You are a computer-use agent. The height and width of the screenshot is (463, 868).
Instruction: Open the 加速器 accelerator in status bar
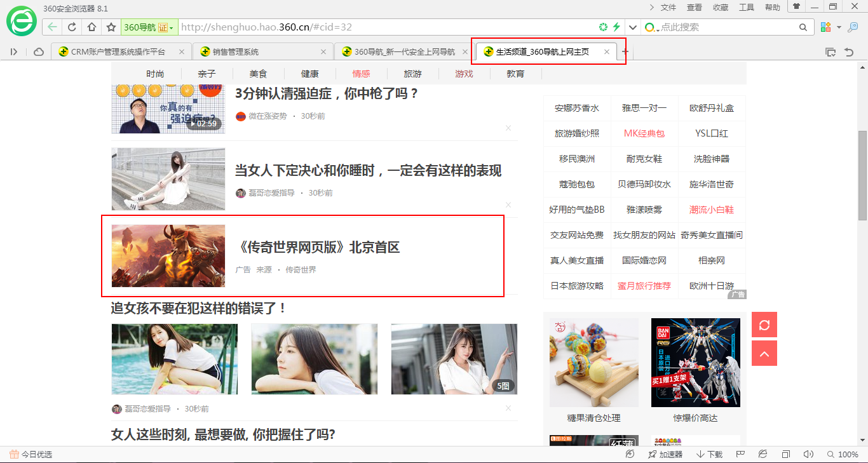(x=665, y=454)
